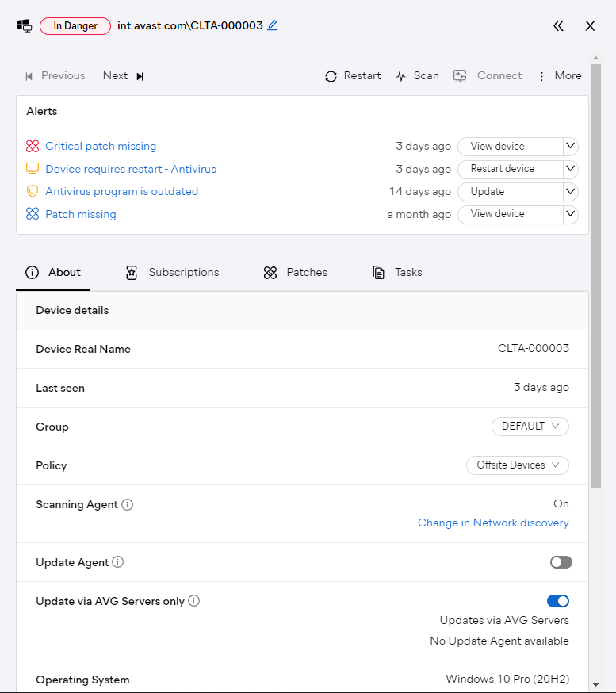Click info icon beside Update via AVG Servers
Screen dimensions: 616x693
194,601
